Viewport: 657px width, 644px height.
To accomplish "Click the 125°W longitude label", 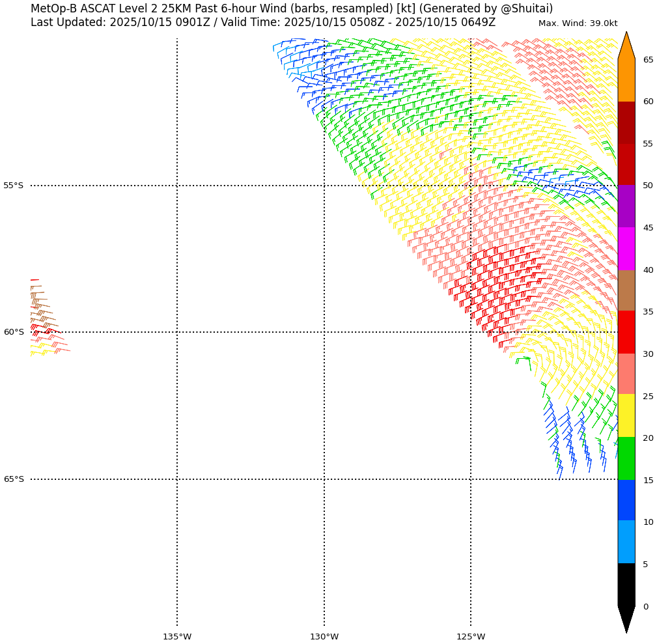I will [x=470, y=636].
